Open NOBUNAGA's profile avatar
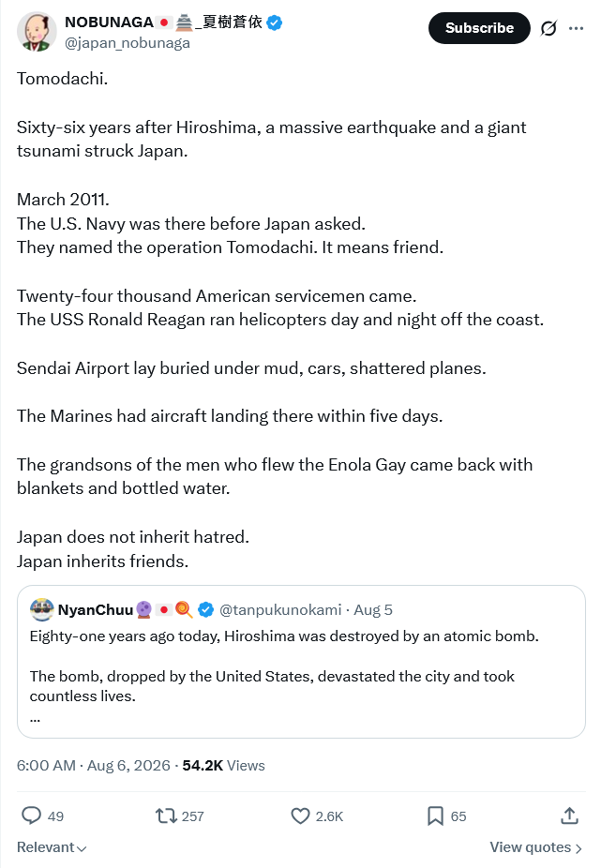Image resolution: width=601 pixels, height=868 pixels. 37,31
